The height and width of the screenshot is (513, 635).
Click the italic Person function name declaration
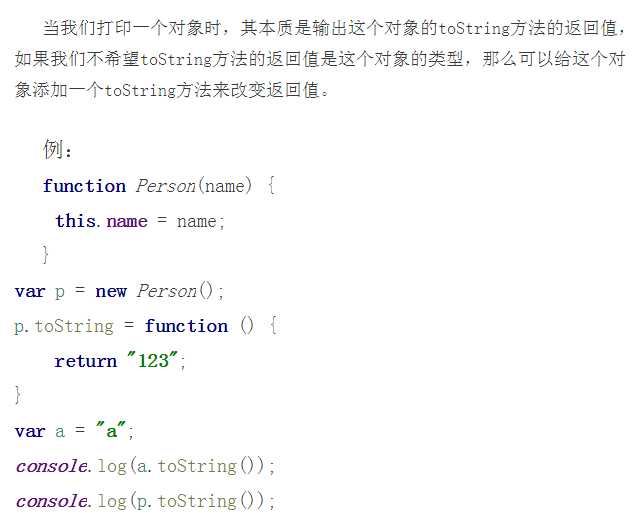click(x=166, y=186)
